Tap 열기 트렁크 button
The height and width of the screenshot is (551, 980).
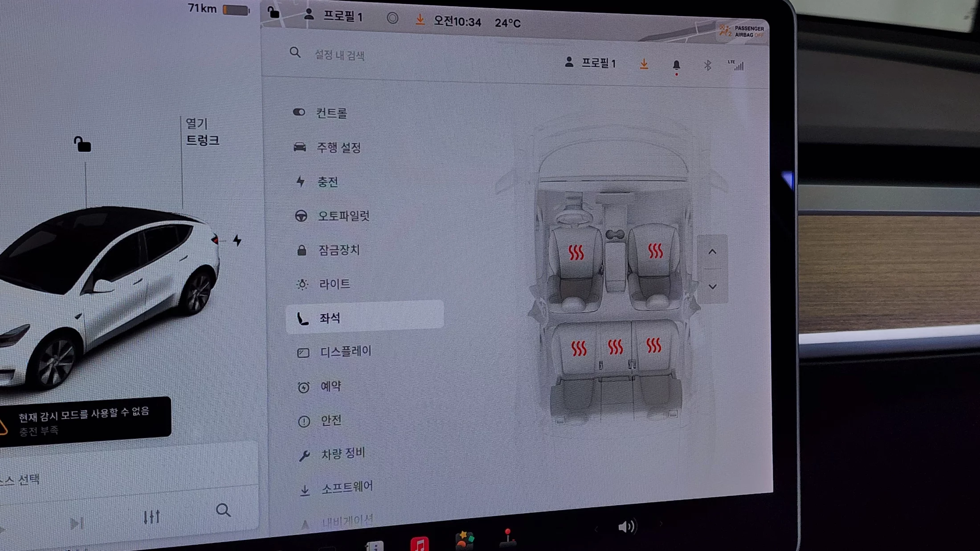tap(202, 132)
